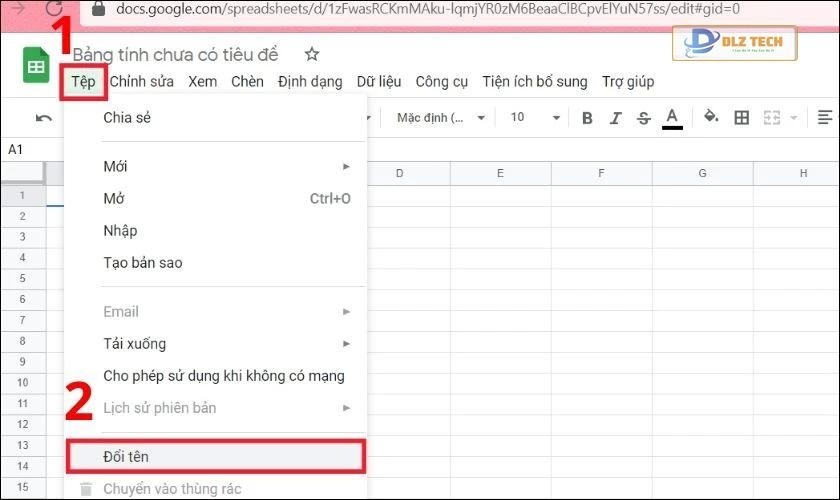Select row 14 header
Screen dimensions: 840x500
point(22,466)
